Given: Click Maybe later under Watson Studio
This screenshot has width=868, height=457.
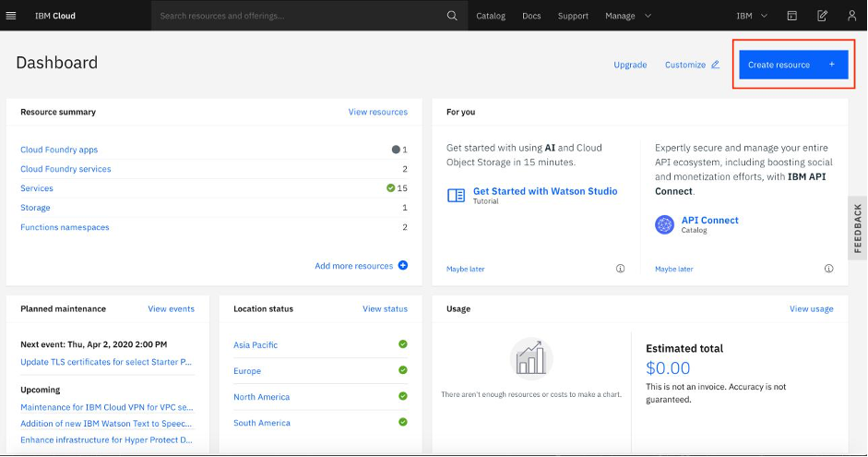Looking at the screenshot, I should [x=465, y=270].
